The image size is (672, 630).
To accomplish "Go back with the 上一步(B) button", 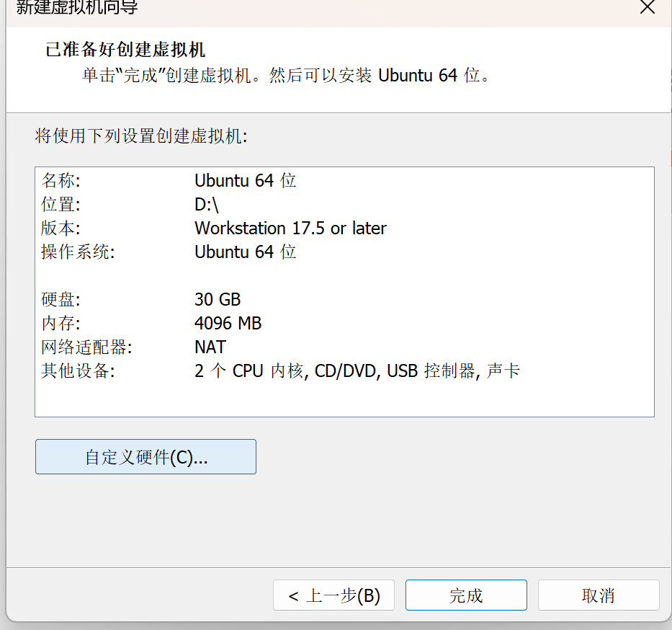I will 334,595.
